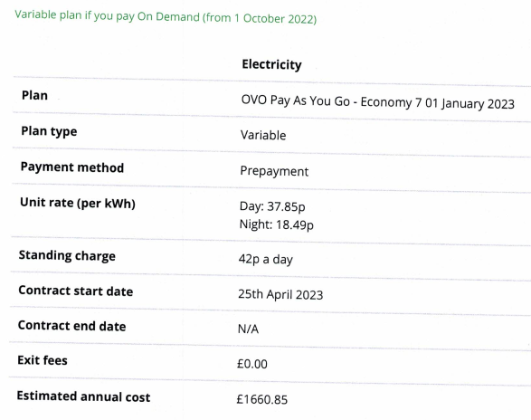Select the Electricity column header
The height and width of the screenshot is (420, 531).
coord(271,64)
